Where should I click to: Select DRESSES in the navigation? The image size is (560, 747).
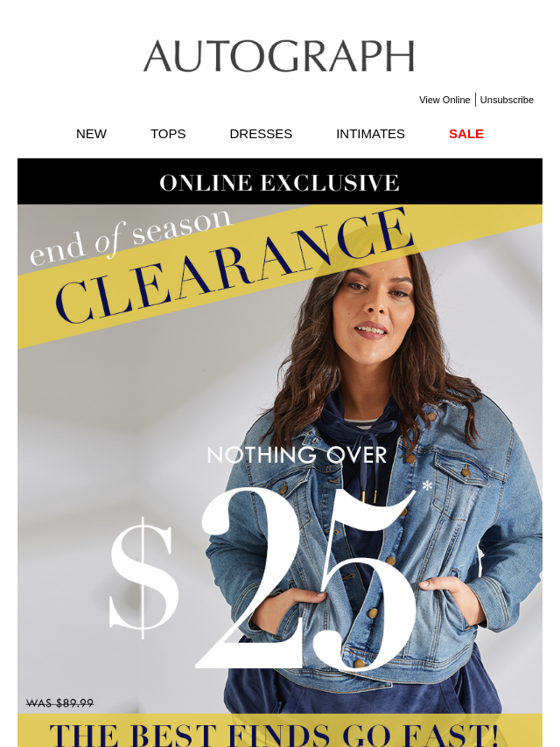coord(261,134)
